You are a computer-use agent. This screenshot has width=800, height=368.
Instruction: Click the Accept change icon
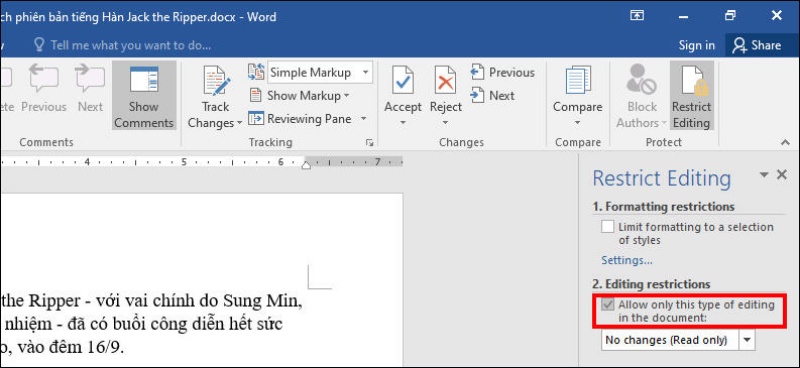tap(403, 80)
